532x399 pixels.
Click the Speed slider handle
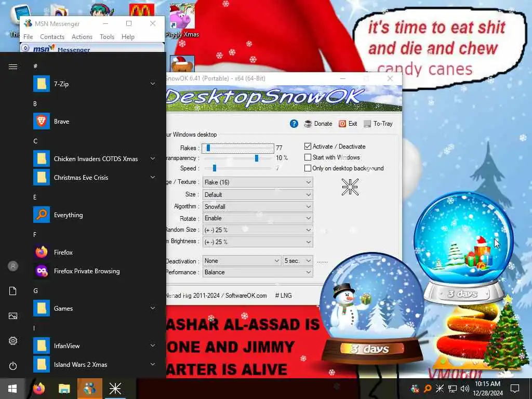(215, 168)
